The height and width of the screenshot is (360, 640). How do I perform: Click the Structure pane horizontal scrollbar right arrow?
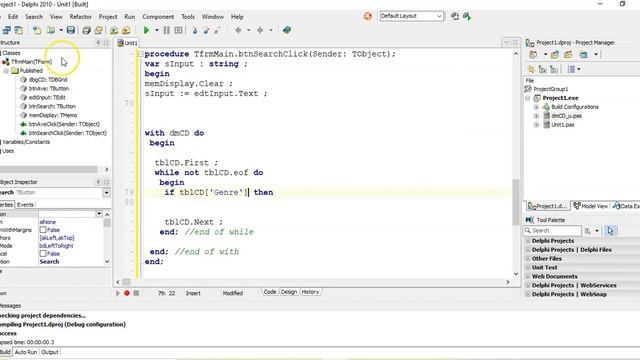pos(107,169)
